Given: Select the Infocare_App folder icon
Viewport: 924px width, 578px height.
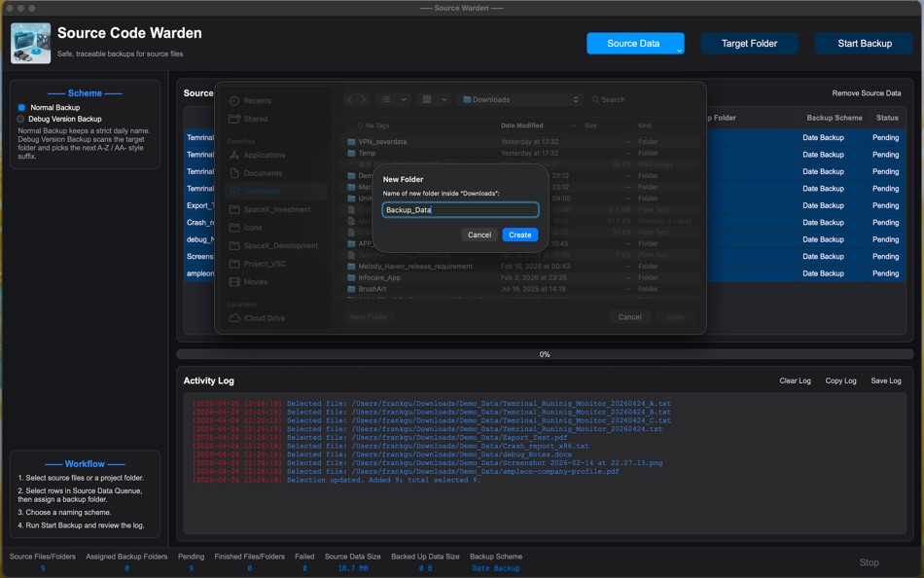Looking at the screenshot, I should click(351, 277).
